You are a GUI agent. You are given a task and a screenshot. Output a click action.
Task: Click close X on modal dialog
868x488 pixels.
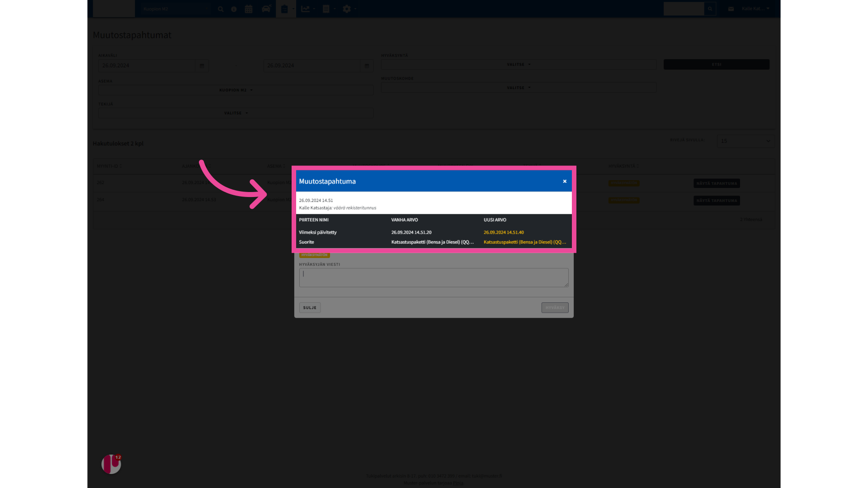tap(565, 181)
